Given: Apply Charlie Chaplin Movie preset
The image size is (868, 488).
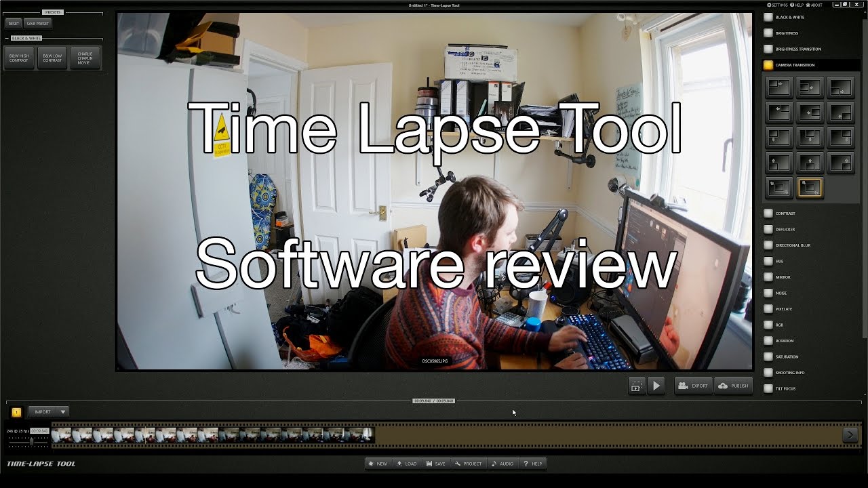Looking at the screenshot, I should click(x=84, y=58).
